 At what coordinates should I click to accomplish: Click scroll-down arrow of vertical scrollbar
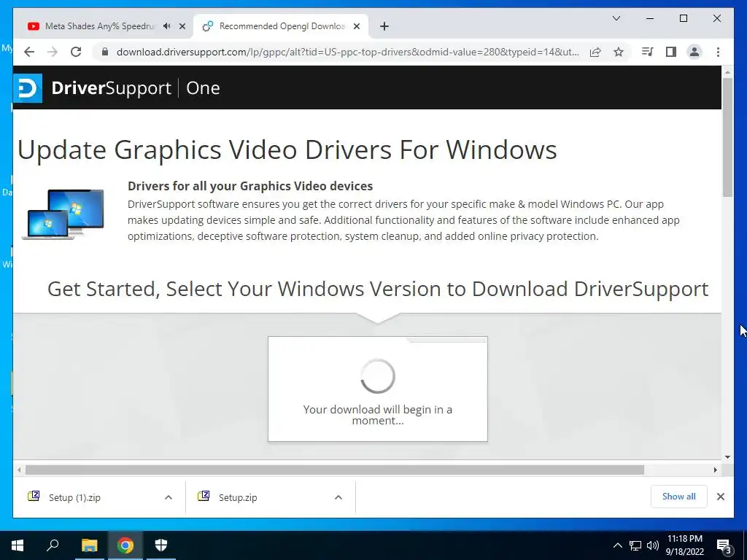click(727, 456)
